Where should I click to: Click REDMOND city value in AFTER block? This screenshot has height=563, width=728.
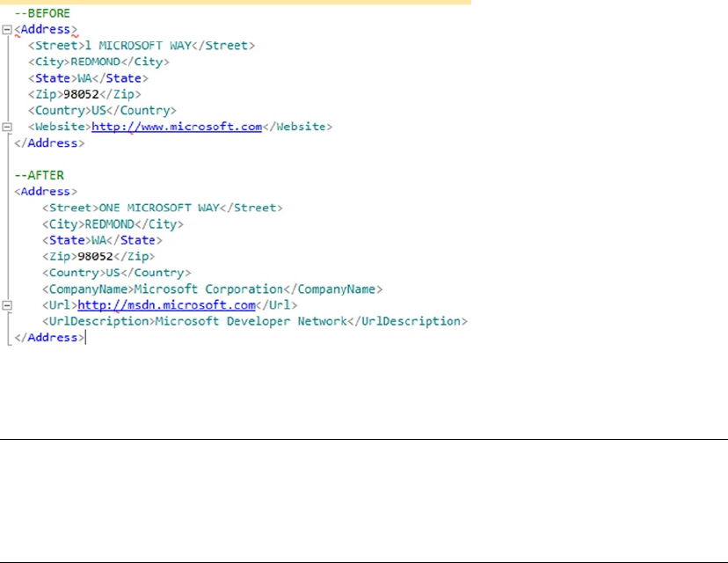tap(110, 224)
